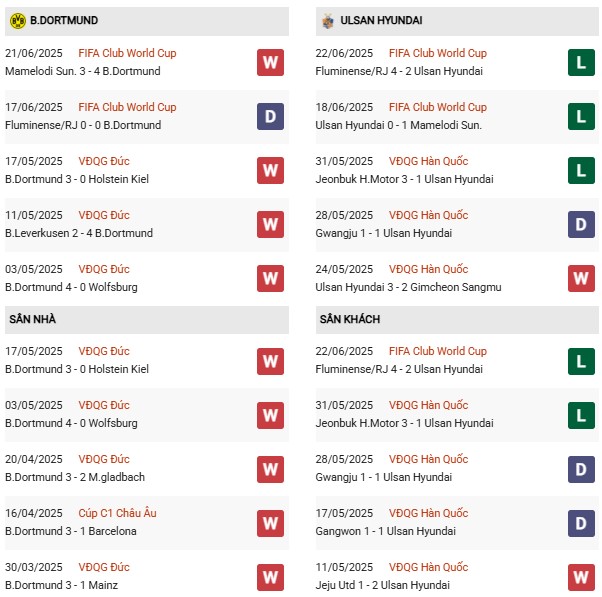Viewport: 602px width, 597px height.
Task: Click L badge for Ulsan Hyundai 0-1 Mamelodi Sun.
Action: pos(581,116)
